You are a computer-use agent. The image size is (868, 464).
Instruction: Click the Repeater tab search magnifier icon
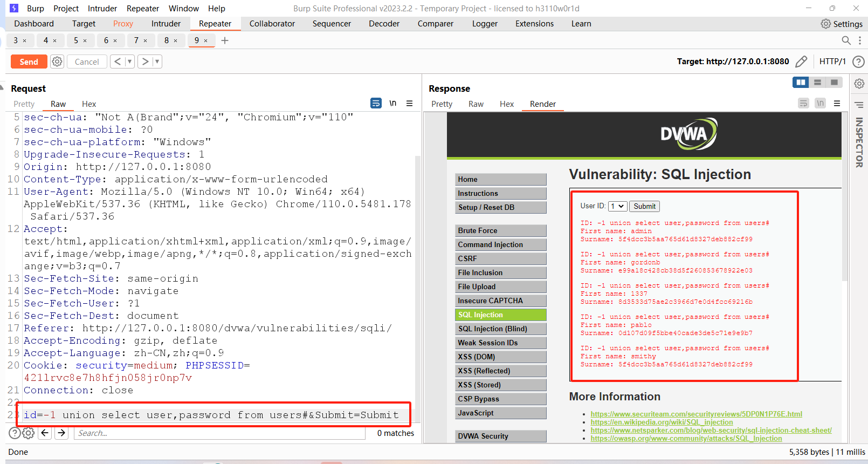tap(846, 40)
